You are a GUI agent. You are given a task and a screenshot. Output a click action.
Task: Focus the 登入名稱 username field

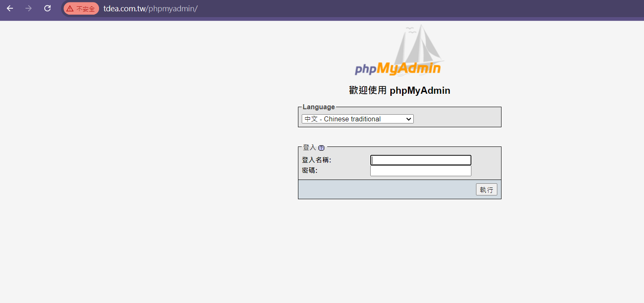[x=421, y=160]
